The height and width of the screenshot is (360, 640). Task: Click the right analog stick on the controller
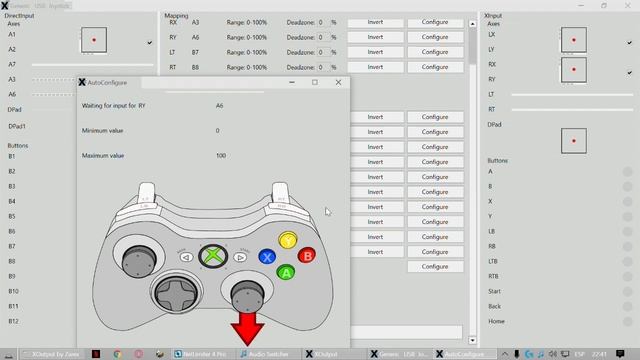[247, 297]
